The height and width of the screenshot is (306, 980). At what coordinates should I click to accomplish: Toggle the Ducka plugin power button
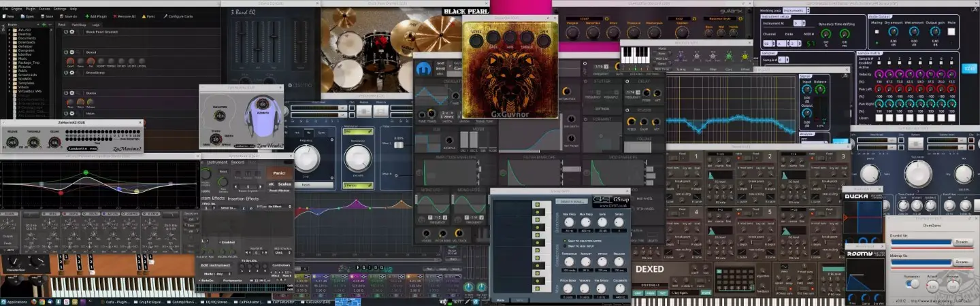pyautogui.click(x=66, y=92)
